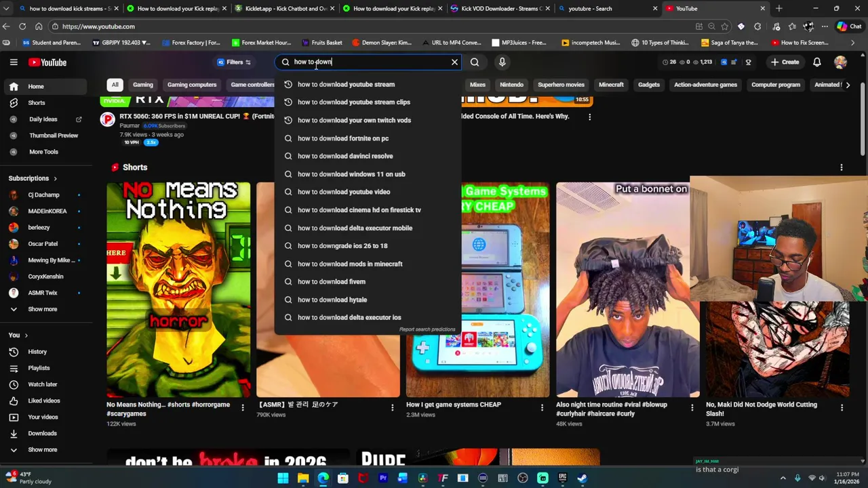Image resolution: width=868 pixels, height=488 pixels.
Task: Pick suggestion 'how to download davinci resolve'
Action: pos(368,156)
